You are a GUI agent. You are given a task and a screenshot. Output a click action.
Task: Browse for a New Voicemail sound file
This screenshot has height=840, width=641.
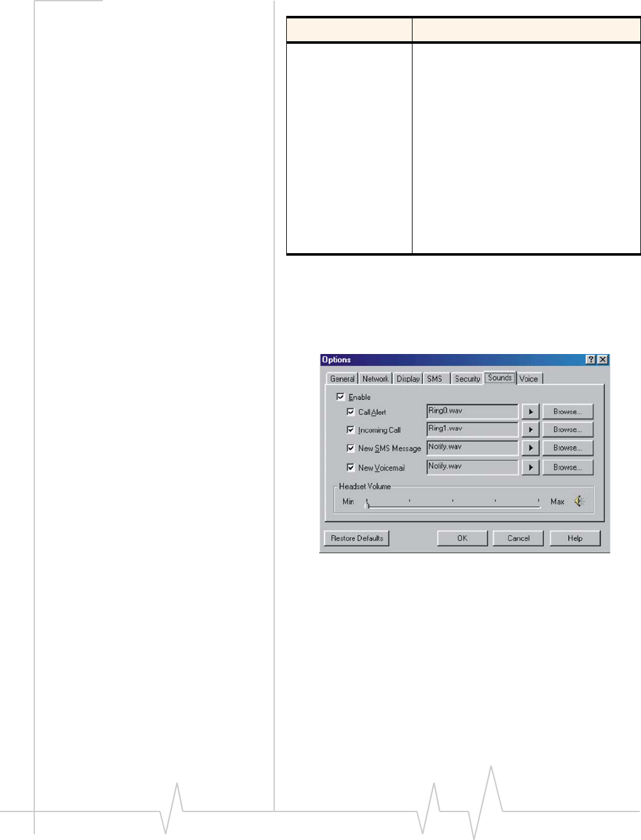click(x=567, y=468)
